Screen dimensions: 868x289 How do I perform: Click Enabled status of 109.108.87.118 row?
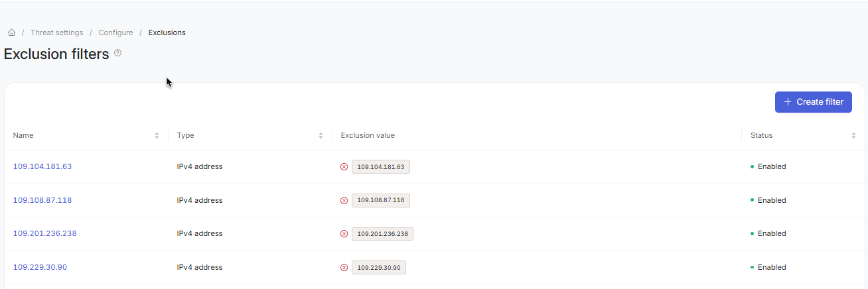pos(771,200)
